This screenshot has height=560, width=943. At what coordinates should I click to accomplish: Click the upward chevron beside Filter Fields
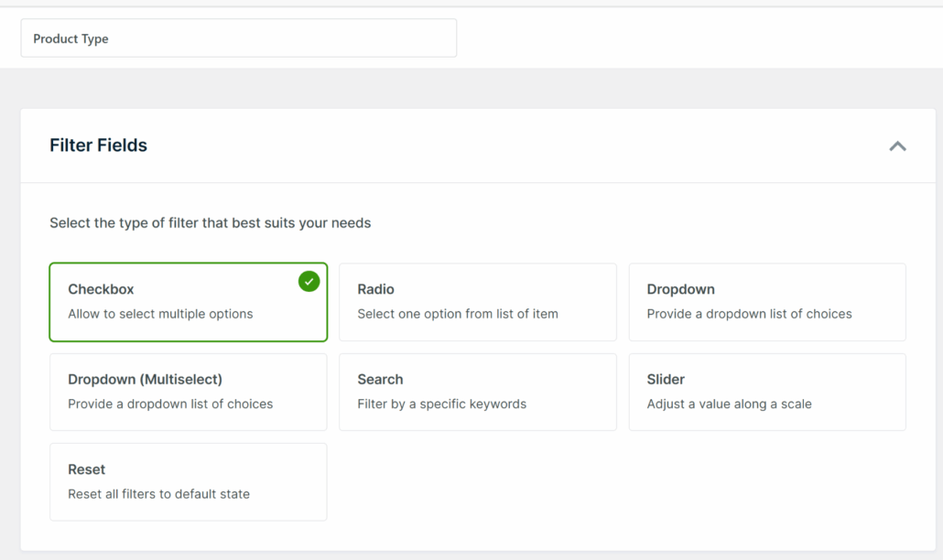click(x=898, y=145)
